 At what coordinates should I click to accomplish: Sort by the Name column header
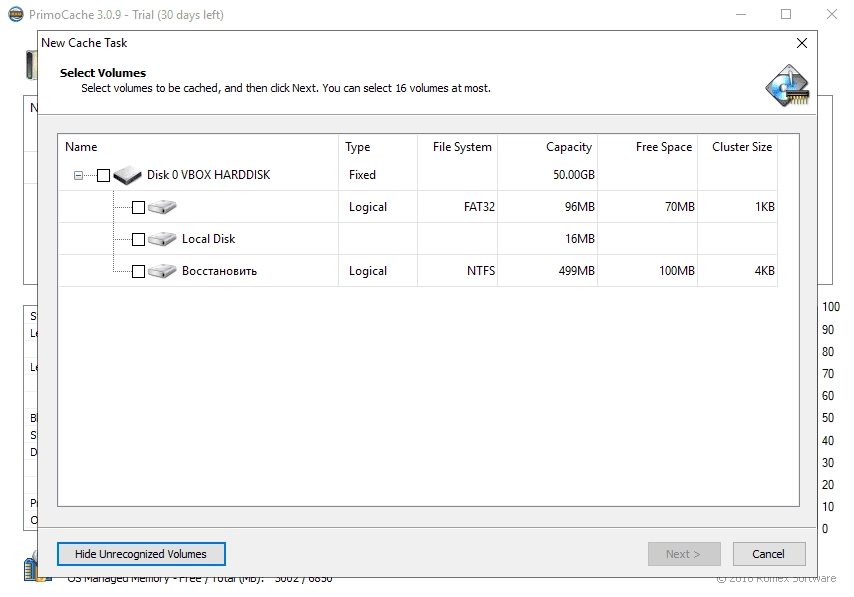[198, 147]
